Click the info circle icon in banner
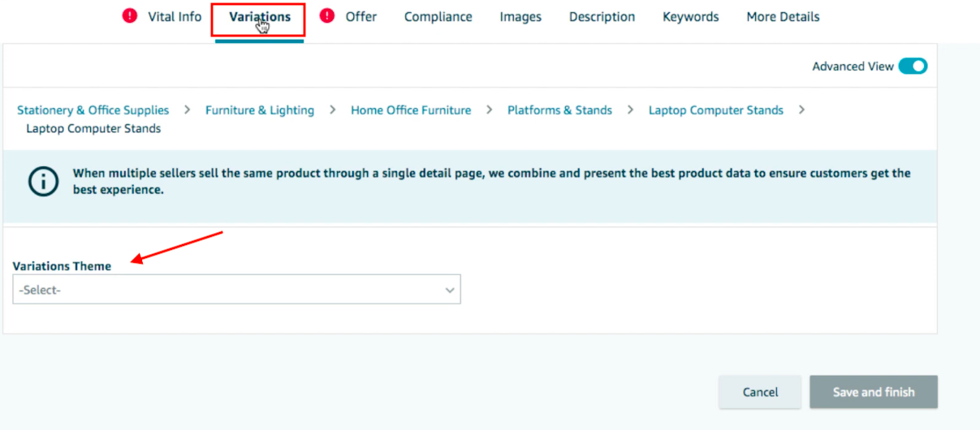Screen dimensions: 980x430 click(43, 182)
